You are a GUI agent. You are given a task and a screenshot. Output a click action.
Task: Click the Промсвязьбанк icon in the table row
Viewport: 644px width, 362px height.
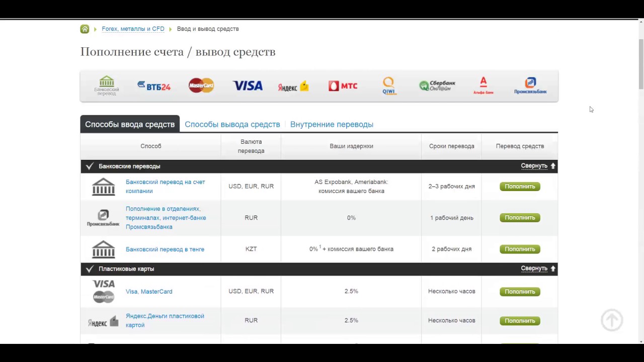pyautogui.click(x=103, y=218)
